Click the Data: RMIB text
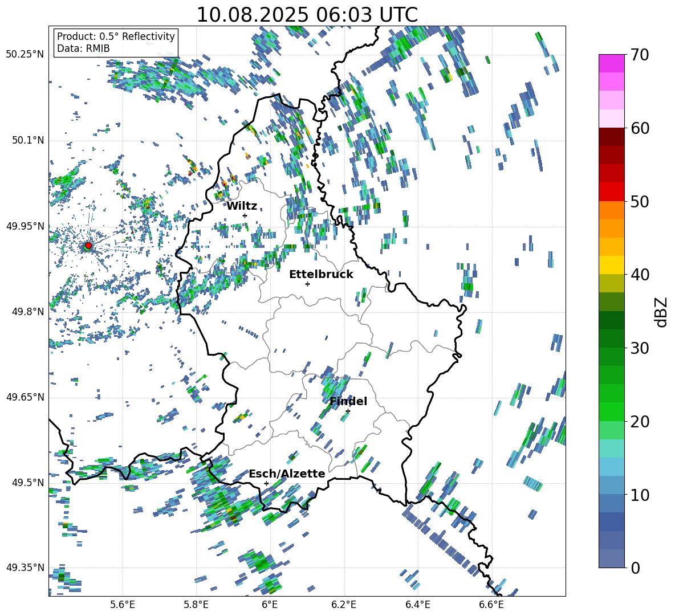675x616 pixels. coord(83,48)
